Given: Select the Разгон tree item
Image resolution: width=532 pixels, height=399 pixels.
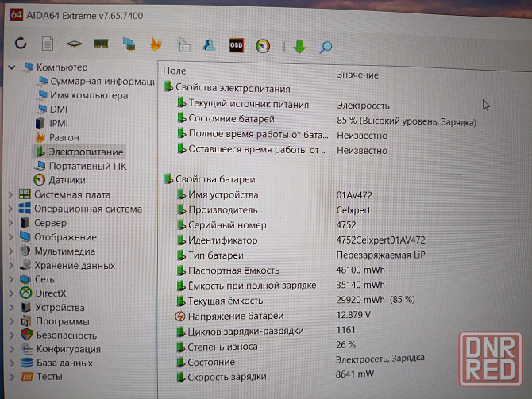Looking at the screenshot, I should pyautogui.click(x=57, y=137).
